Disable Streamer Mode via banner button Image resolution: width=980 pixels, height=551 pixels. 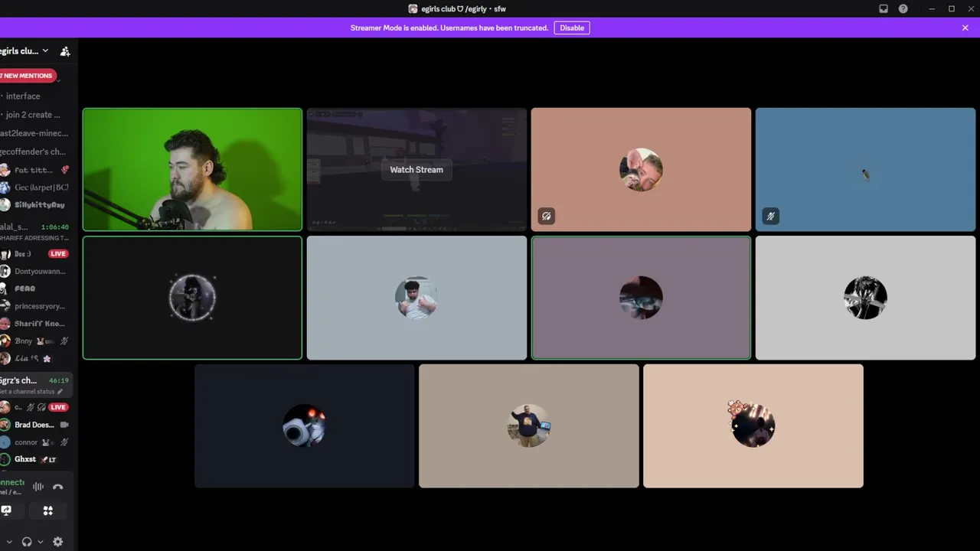(572, 28)
